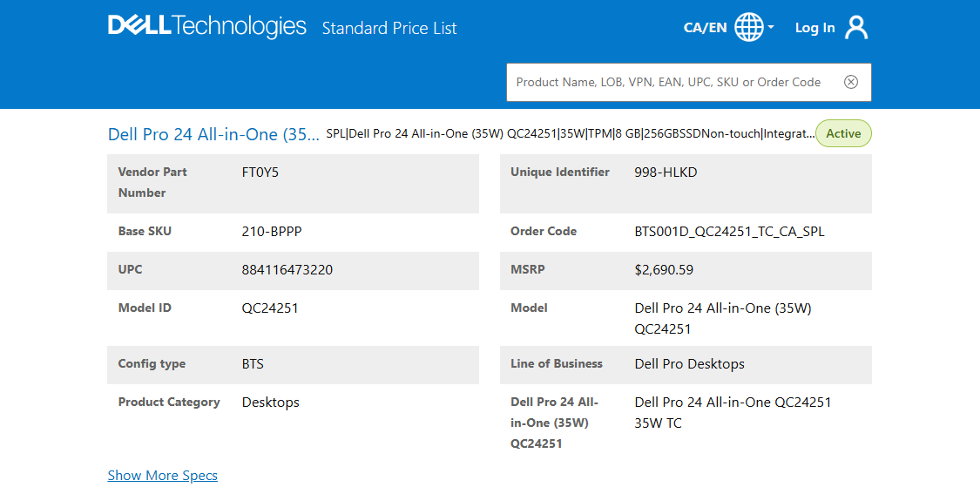This screenshot has width=980, height=494.
Task: Click the Standard Price List title
Action: click(x=389, y=28)
